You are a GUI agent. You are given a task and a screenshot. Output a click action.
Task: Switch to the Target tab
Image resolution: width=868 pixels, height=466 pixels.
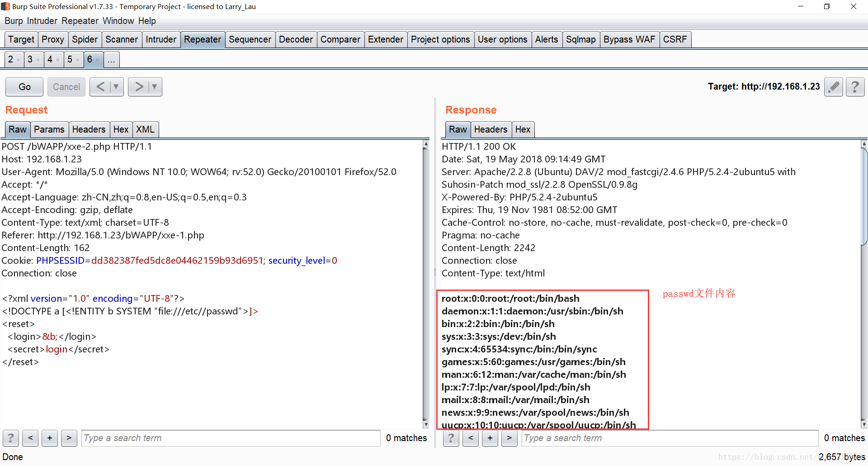21,40
